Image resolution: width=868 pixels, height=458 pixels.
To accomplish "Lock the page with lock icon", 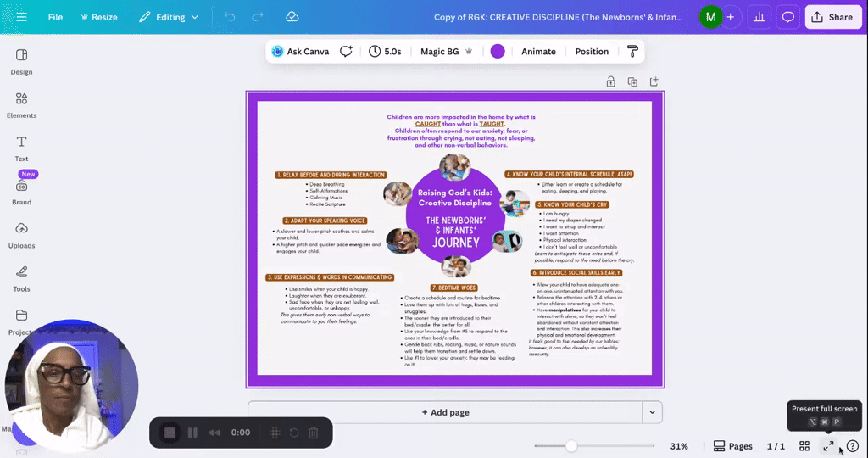I will [610, 82].
